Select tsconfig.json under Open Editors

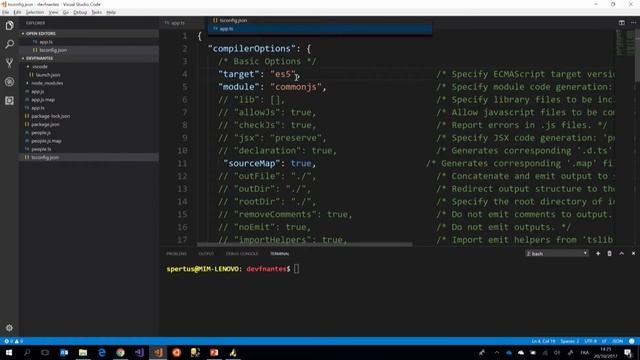[x=53, y=50]
